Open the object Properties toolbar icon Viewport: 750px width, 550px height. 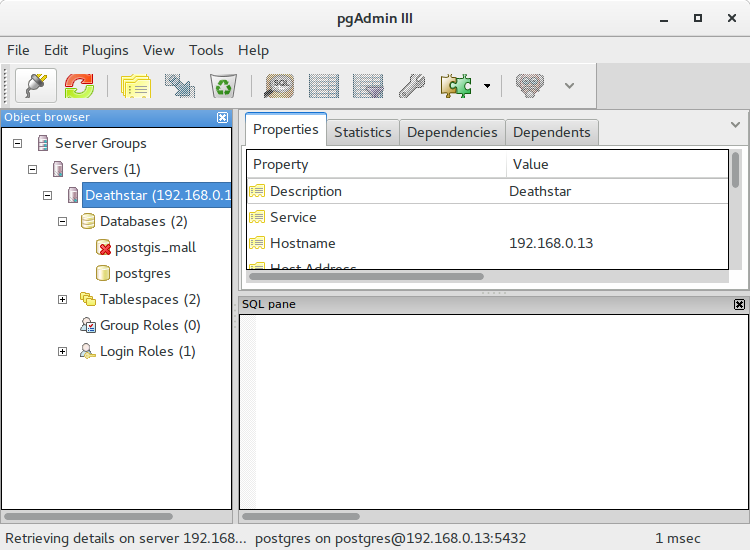(136, 86)
